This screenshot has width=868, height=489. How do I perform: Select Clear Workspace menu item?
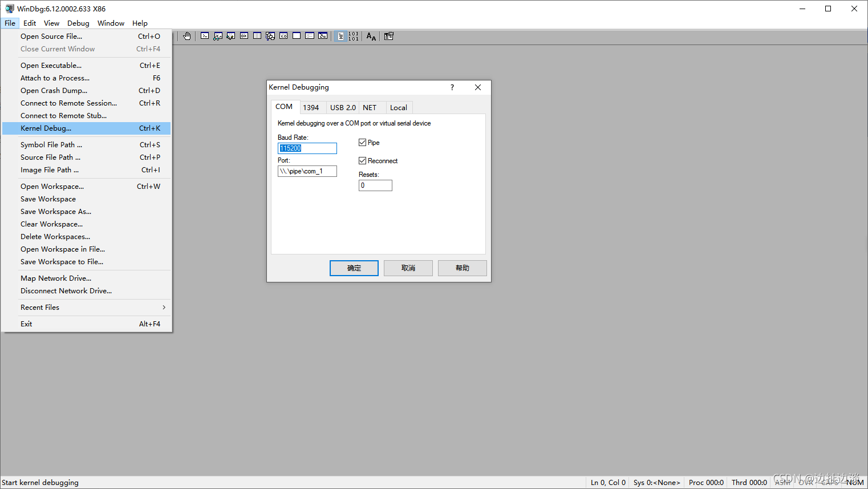tap(87, 224)
